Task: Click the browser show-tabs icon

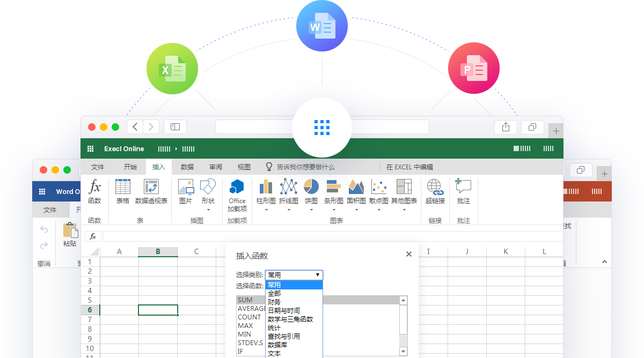Action: pyautogui.click(x=532, y=127)
